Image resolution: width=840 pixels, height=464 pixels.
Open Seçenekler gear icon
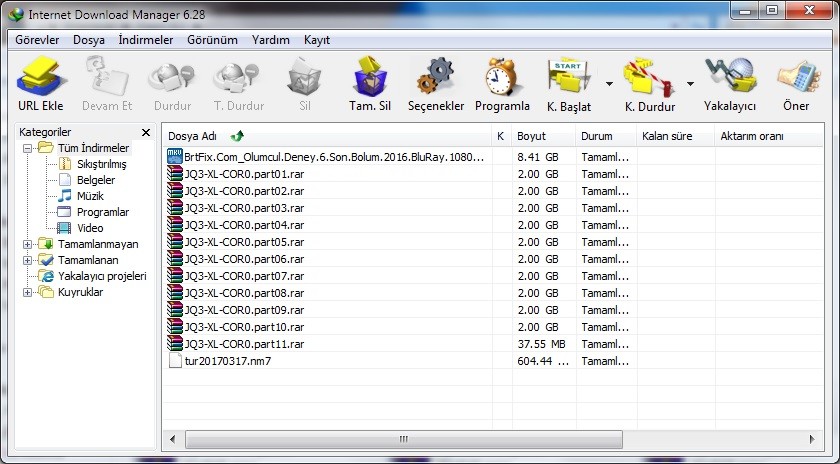pyautogui.click(x=436, y=78)
